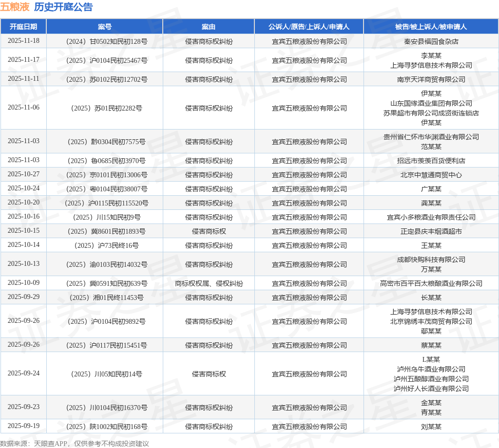The width and height of the screenshot is (499, 448).
Task: Click defendant 龚某某
Action: [431, 203]
